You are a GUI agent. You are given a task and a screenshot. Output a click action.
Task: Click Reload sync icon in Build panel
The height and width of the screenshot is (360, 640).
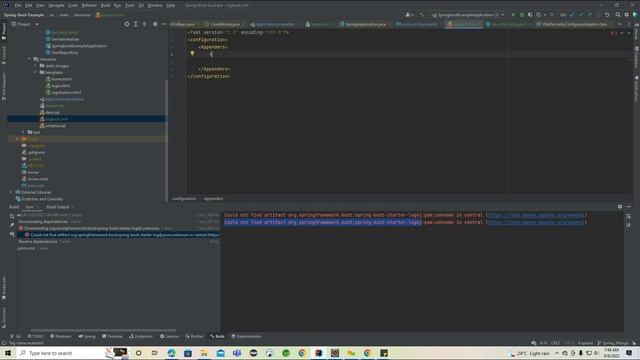(x=12, y=216)
